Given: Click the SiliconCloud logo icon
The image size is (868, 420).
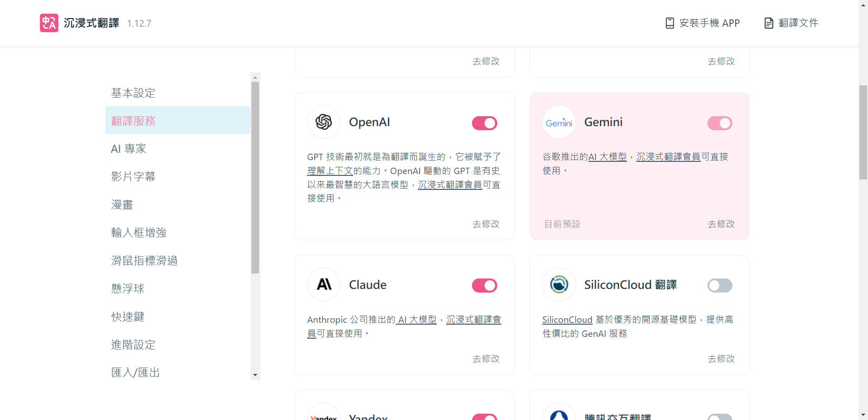Looking at the screenshot, I should 559,284.
